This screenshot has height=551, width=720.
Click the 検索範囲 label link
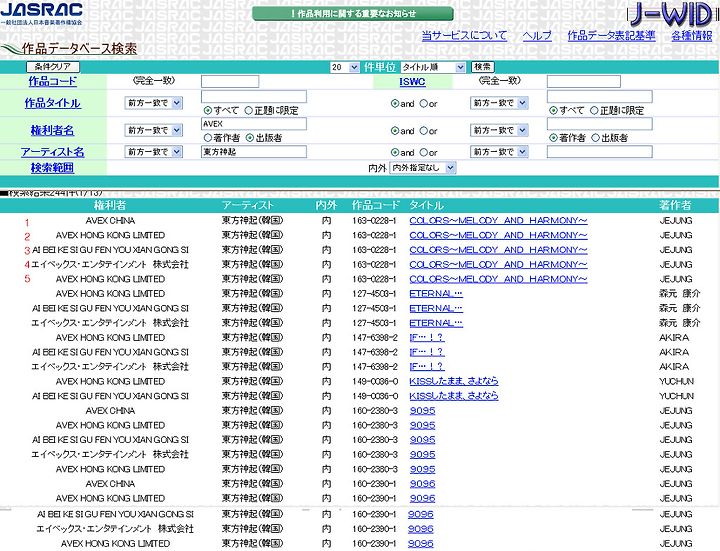click(52, 168)
